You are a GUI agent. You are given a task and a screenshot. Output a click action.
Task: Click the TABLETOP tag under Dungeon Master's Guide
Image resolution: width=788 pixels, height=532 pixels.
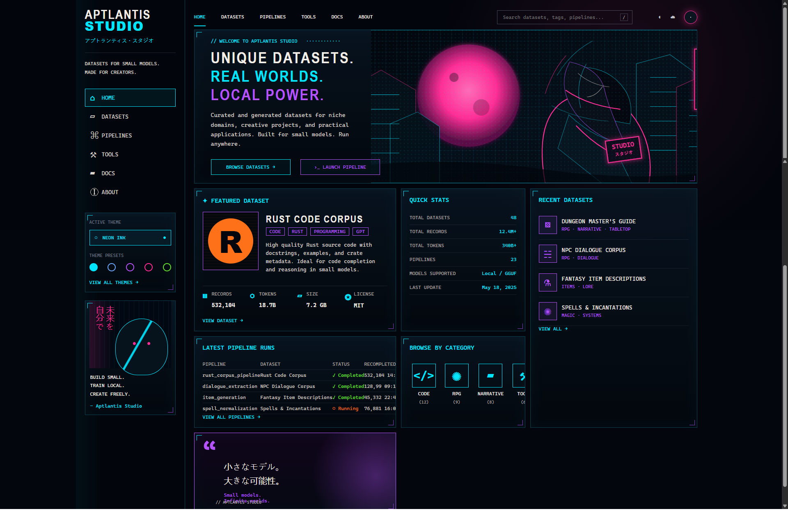(620, 229)
